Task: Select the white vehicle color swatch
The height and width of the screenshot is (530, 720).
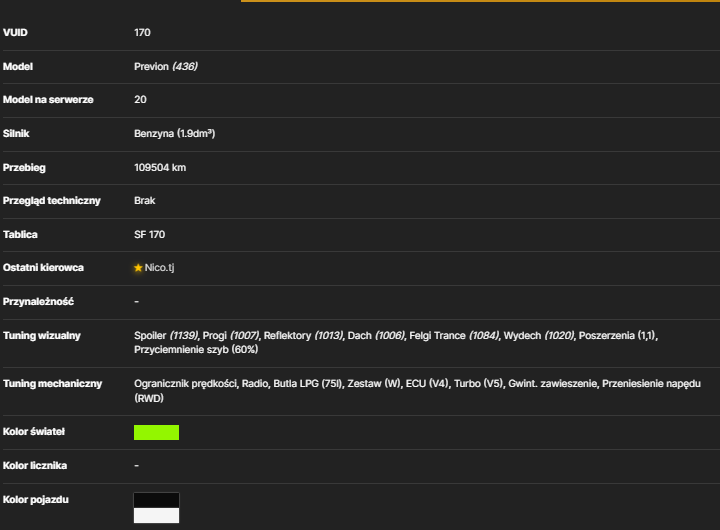Action: point(157,515)
